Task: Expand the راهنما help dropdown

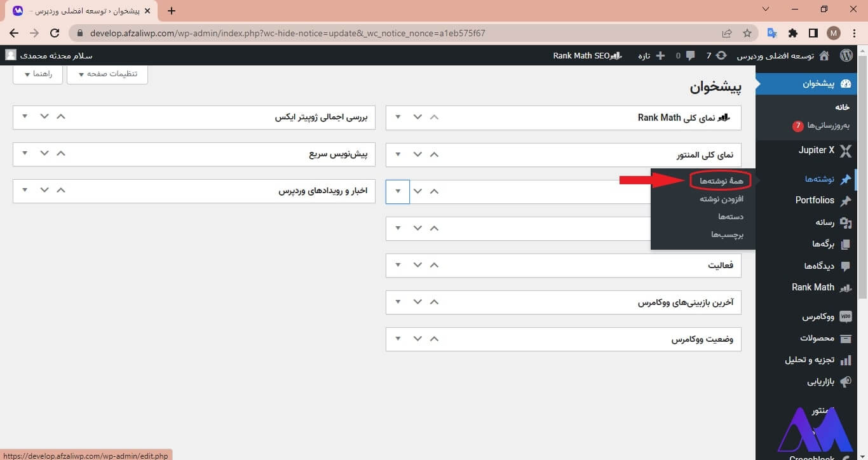Action: coord(37,74)
